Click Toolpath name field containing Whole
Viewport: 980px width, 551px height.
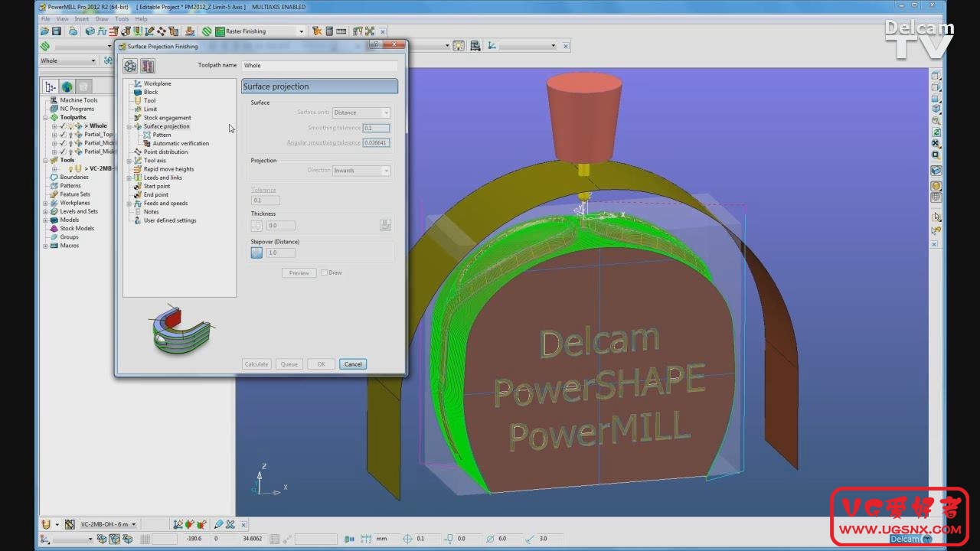click(x=319, y=66)
